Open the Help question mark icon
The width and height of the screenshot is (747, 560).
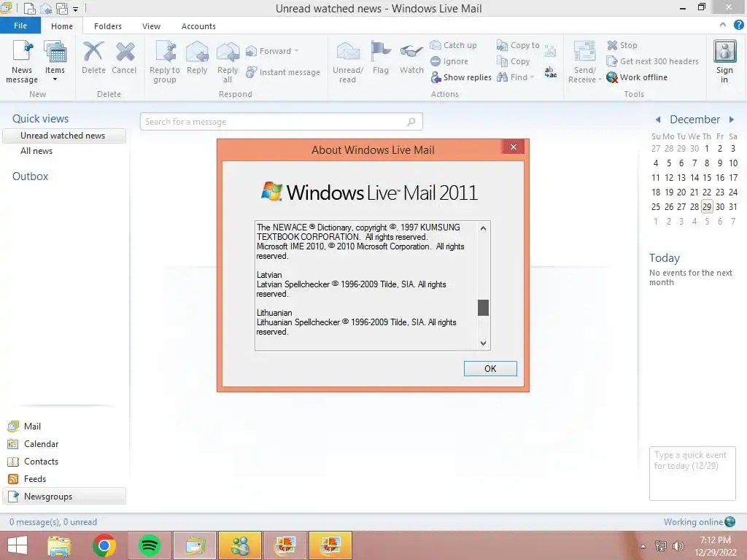pyautogui.click(x=738, y=25)
